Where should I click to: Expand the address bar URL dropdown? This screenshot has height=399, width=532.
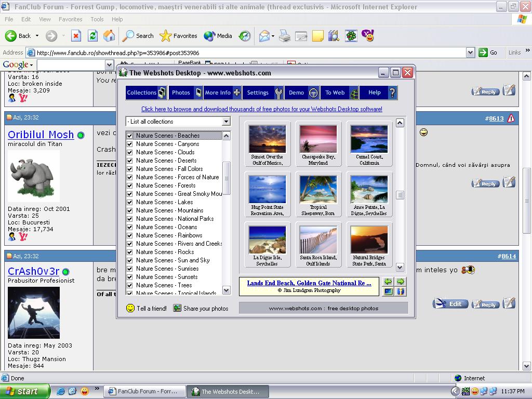(x=470, y=52)
